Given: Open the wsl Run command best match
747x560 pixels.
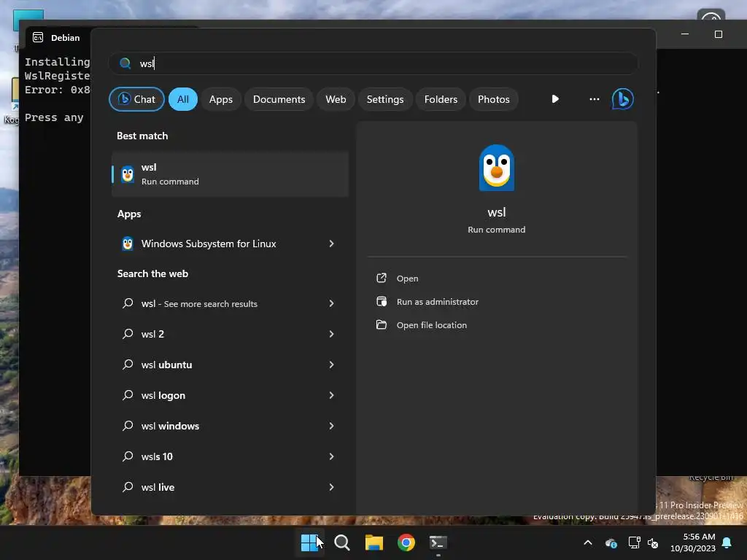Looking at the screenshot, I should click(230, 174).
